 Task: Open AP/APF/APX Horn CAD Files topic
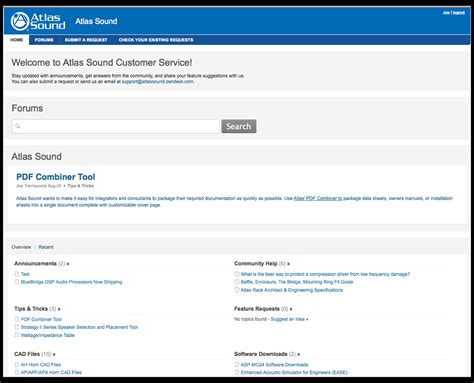click(x=51, y=372)
